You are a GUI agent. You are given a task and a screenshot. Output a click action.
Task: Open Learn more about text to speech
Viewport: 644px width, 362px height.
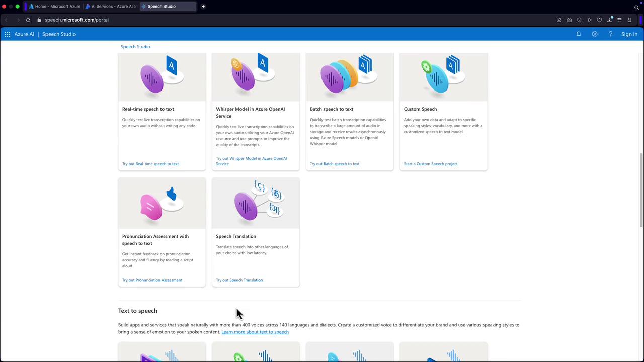coord(255,332)
